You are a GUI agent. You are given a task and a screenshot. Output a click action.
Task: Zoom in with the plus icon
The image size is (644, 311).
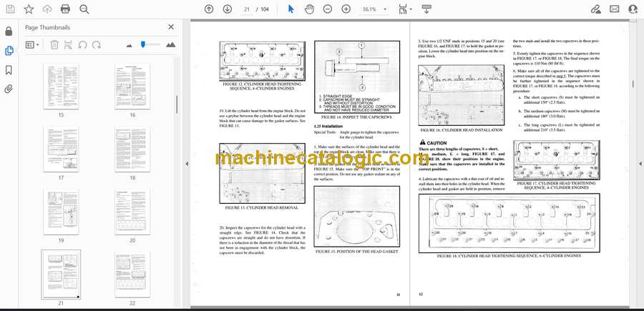point(346,9)
